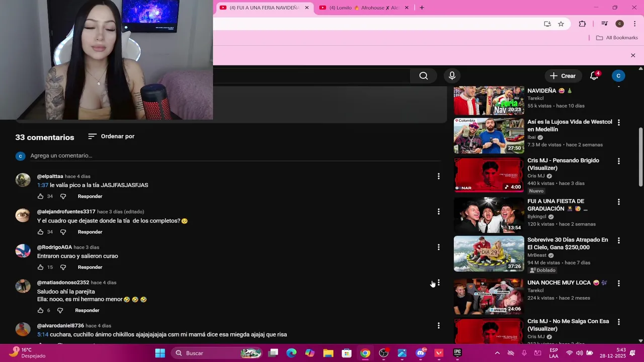Open the account avatar menu in YouTube header
This screenshot has width=644, height=362.
pos(618,76)
